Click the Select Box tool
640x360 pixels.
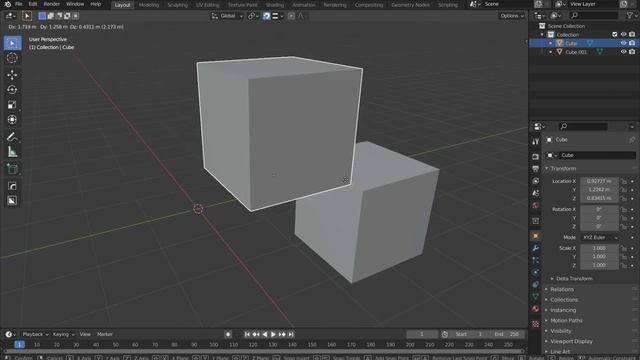[12, 43]
